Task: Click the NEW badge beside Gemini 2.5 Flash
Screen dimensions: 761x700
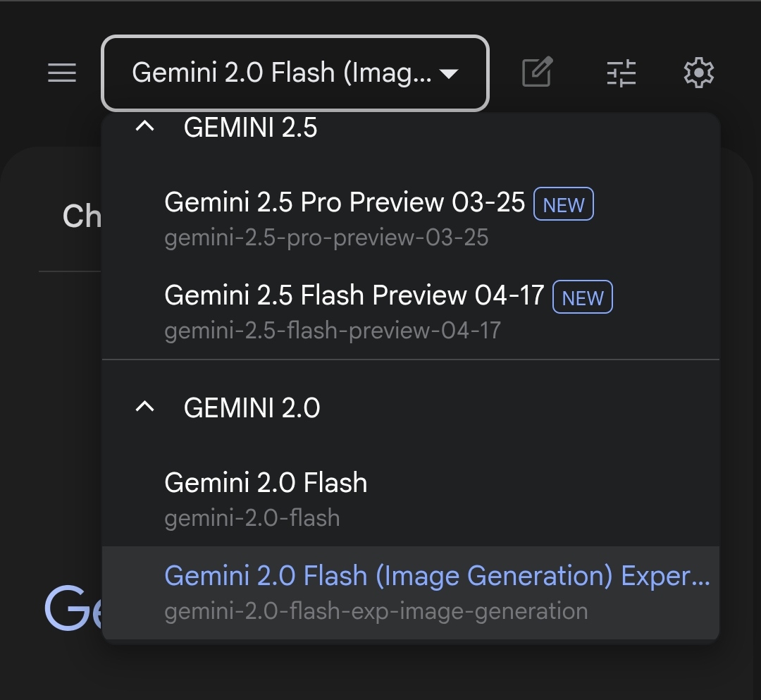Action: [583, 297]
